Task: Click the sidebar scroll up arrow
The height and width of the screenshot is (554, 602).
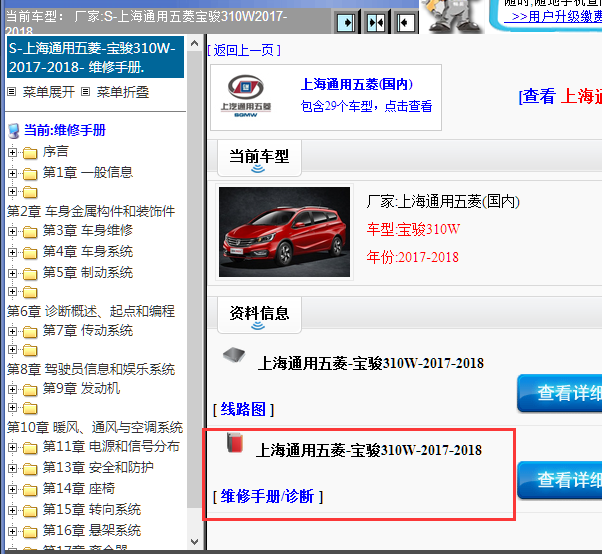Action: click(195, 44)
